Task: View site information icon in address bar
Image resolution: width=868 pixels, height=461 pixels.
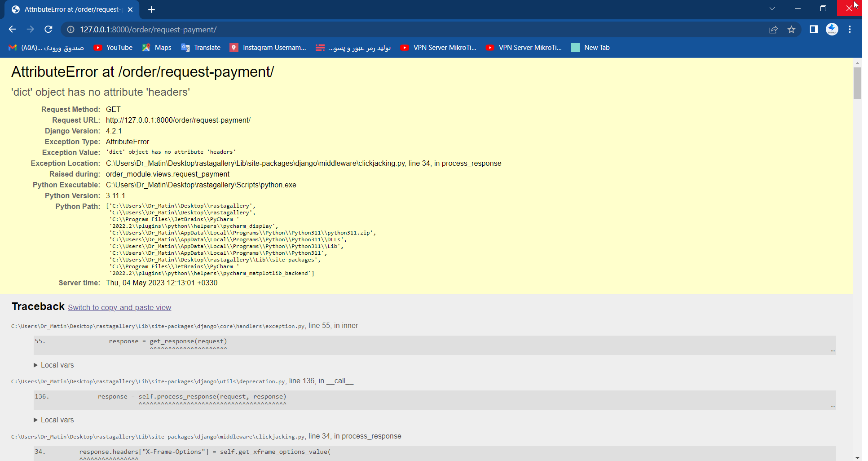Action: pyautogui.click(x=70, y=30)
